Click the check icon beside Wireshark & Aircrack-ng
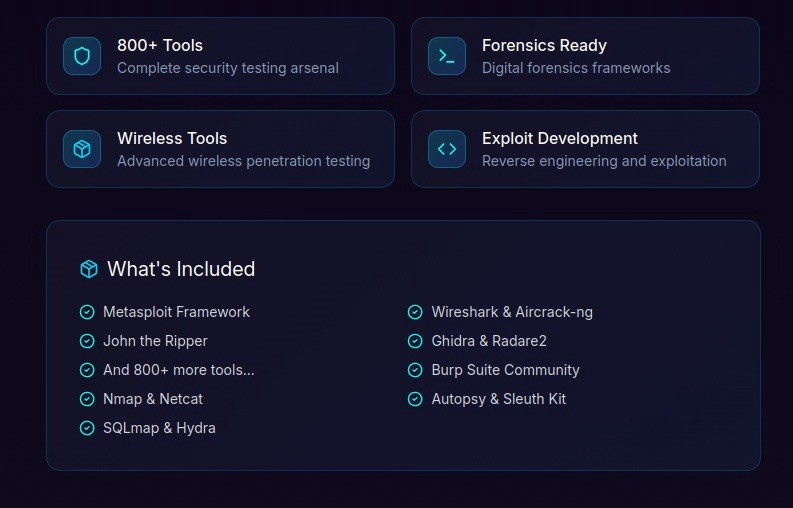 [x=415, y=312]
